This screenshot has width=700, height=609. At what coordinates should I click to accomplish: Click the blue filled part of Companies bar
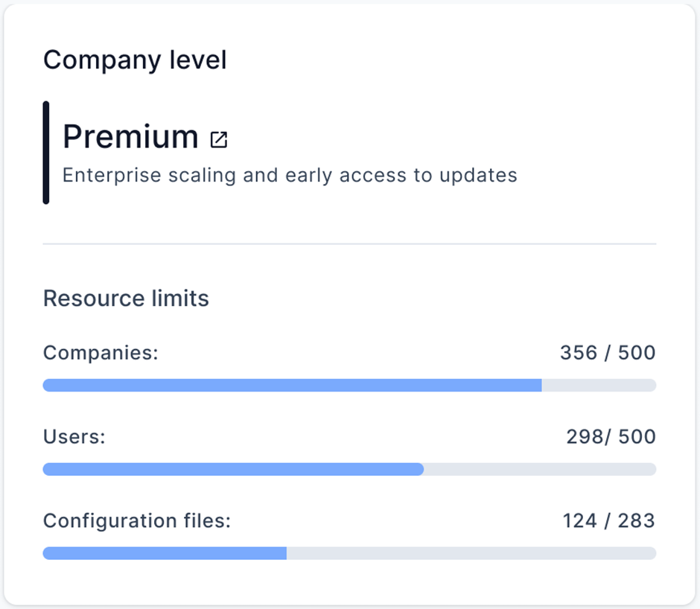click(x=290, y=385)
